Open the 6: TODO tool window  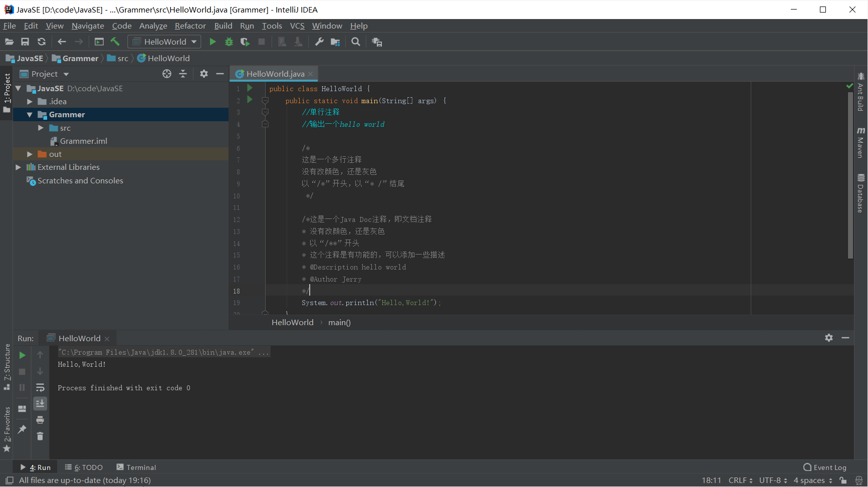[84, 467]
